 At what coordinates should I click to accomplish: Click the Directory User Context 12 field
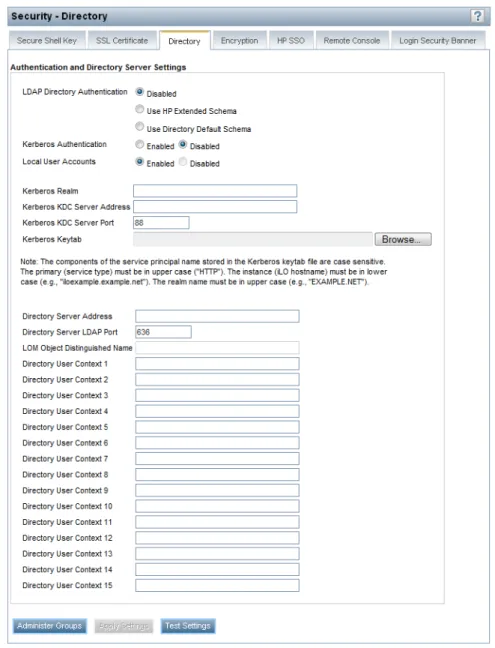(217, 538)
